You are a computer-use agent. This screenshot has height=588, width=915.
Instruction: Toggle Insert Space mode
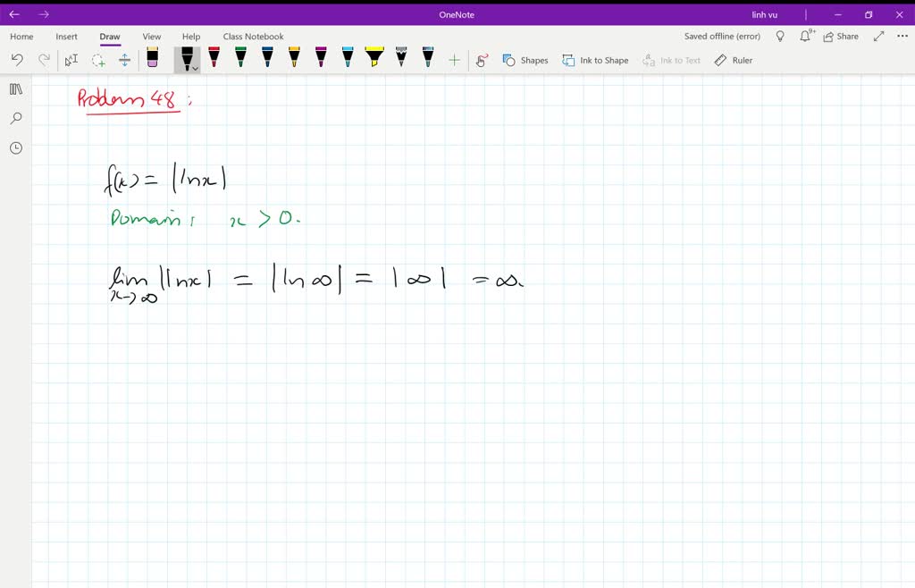[124, 59]
